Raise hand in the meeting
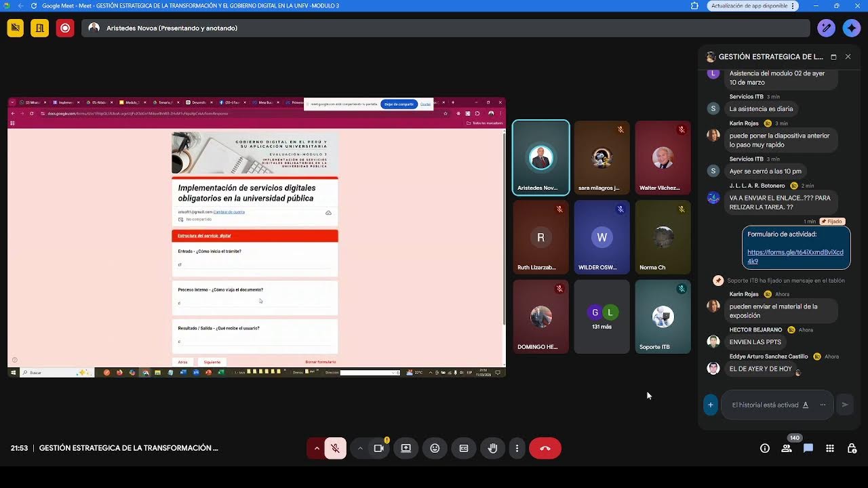 click(x=493, y=448)
